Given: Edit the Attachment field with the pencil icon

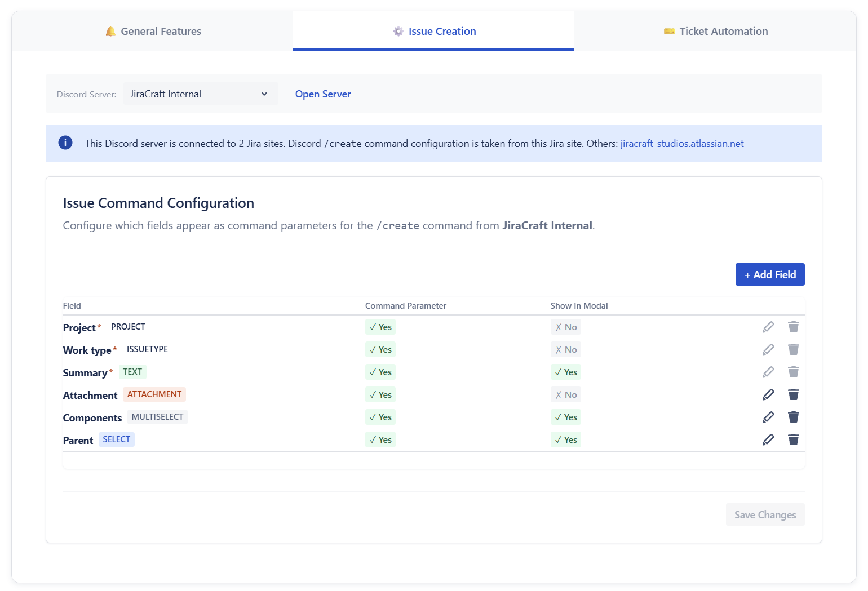Looking at the screenshot, I should click(768, 394).
